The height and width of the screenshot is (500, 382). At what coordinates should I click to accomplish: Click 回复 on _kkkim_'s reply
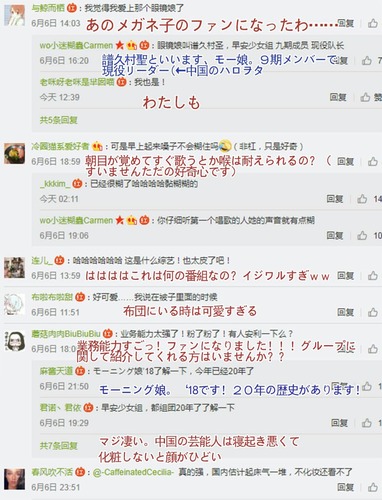335,199
